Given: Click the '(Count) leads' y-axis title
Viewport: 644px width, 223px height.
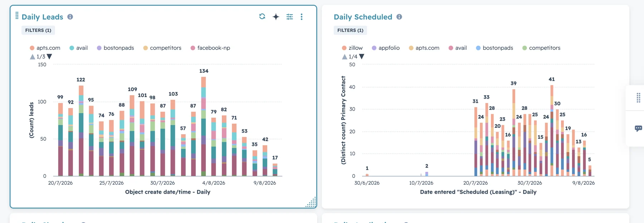Looking at the screenshot, I should click(x=31, y=120).
